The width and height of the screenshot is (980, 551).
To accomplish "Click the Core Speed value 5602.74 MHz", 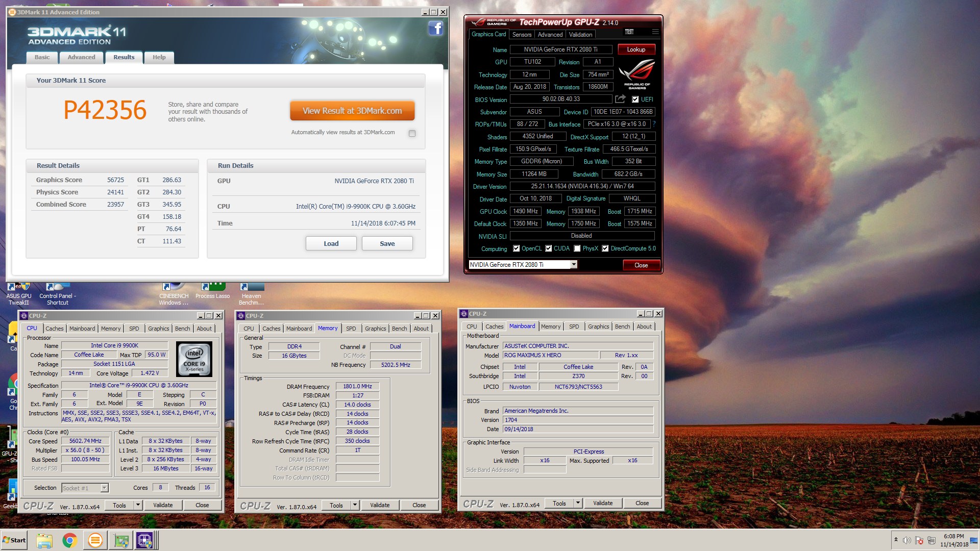I will tap(85, 441).
